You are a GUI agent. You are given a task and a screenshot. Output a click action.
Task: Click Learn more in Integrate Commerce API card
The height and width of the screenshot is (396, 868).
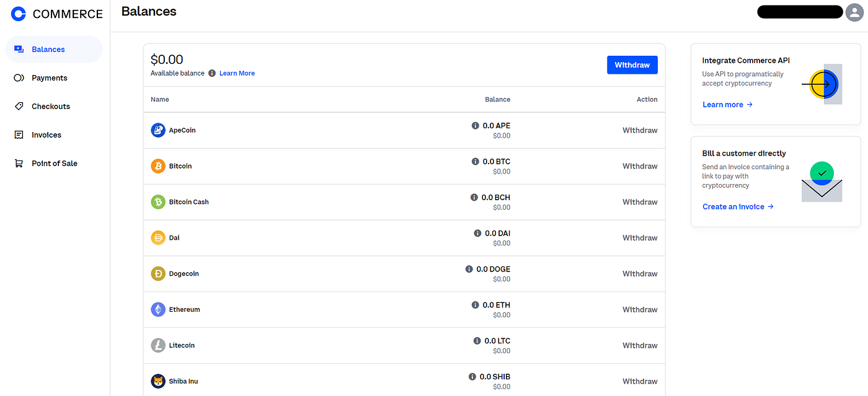click(x=727, y=105)
